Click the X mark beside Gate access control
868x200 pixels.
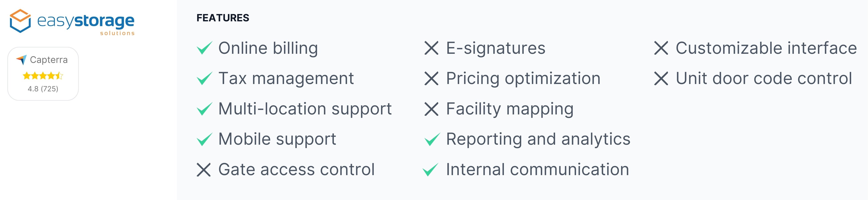(203, 170)
